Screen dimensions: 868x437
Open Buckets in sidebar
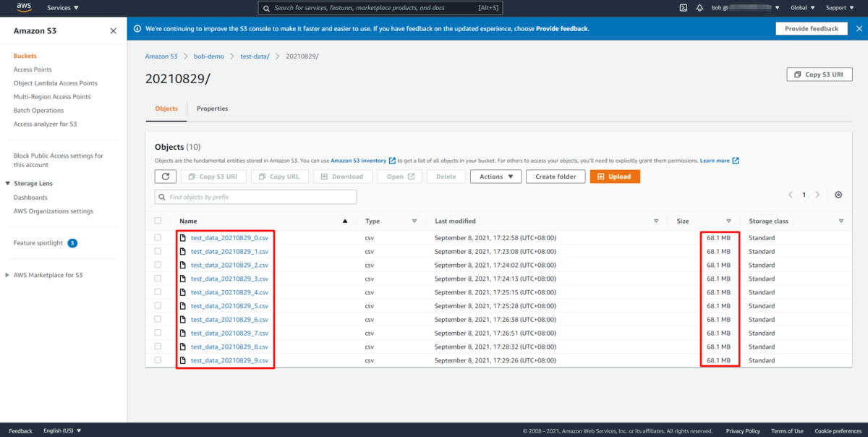point(25,56)
